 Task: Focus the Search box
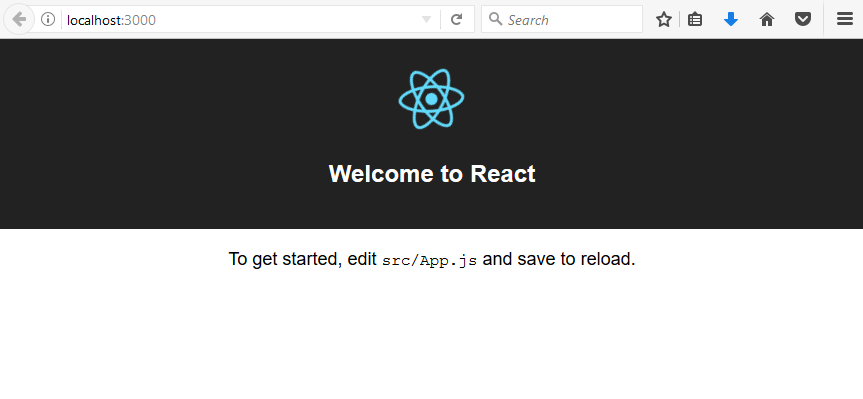tap(562, 20)
